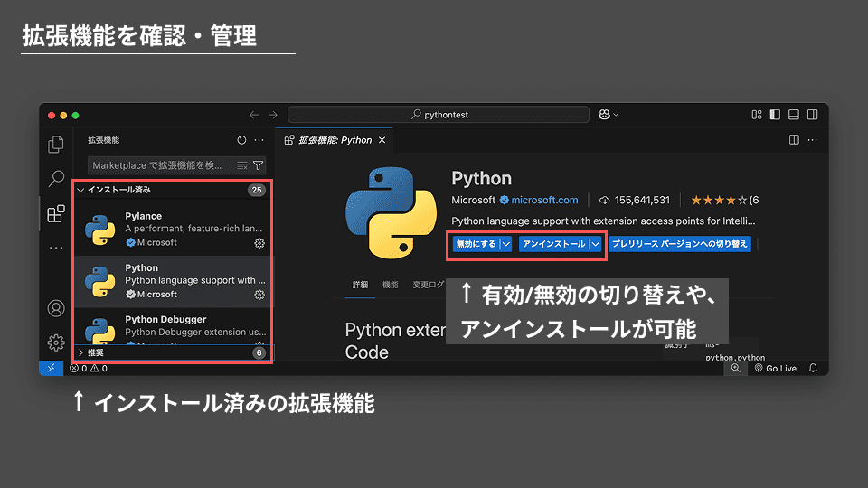Toggle the bottom panel

[794, 115]
